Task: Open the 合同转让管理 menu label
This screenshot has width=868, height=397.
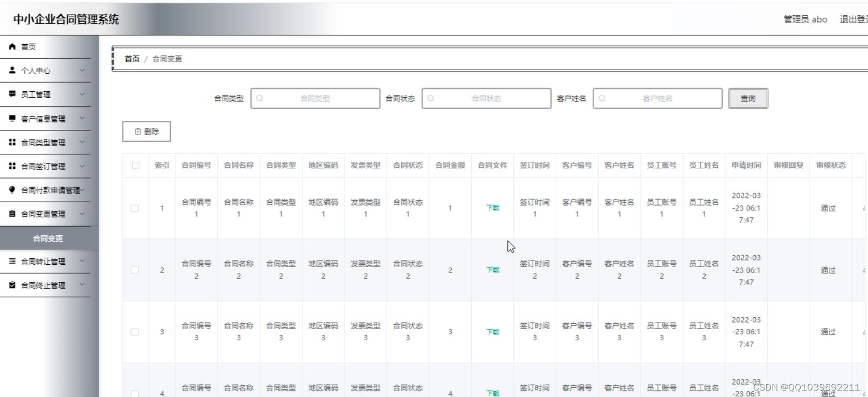Action: 43,262
